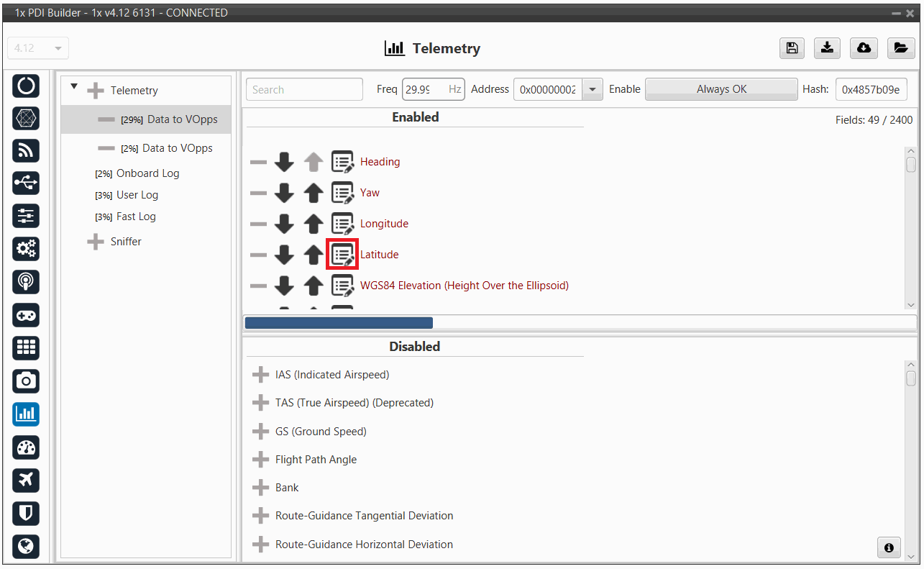Enable the IAS (Indicated Airspeed) field

click(260, 375)
